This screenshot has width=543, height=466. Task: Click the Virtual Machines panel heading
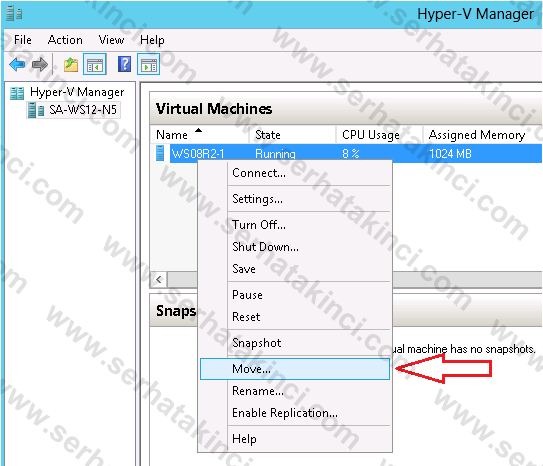click(x=214, y=109)
